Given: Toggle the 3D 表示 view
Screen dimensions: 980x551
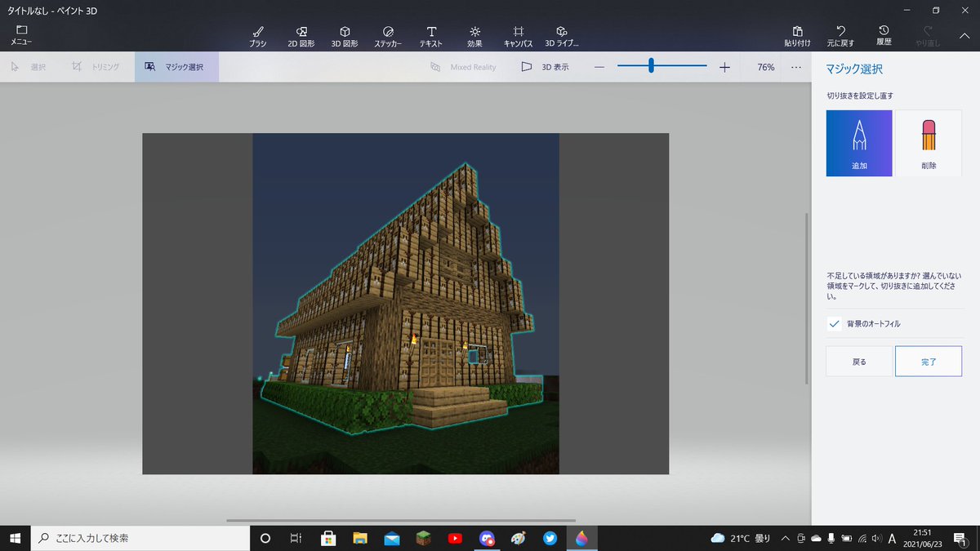Looking at the screenshot, I should (546, 67).
